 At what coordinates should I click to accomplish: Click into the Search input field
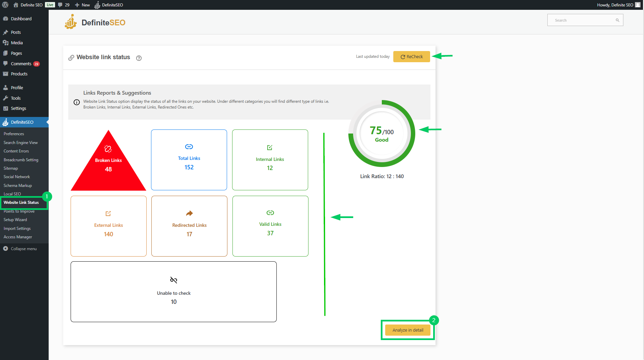pyautogui.click(x=585, y=20)
